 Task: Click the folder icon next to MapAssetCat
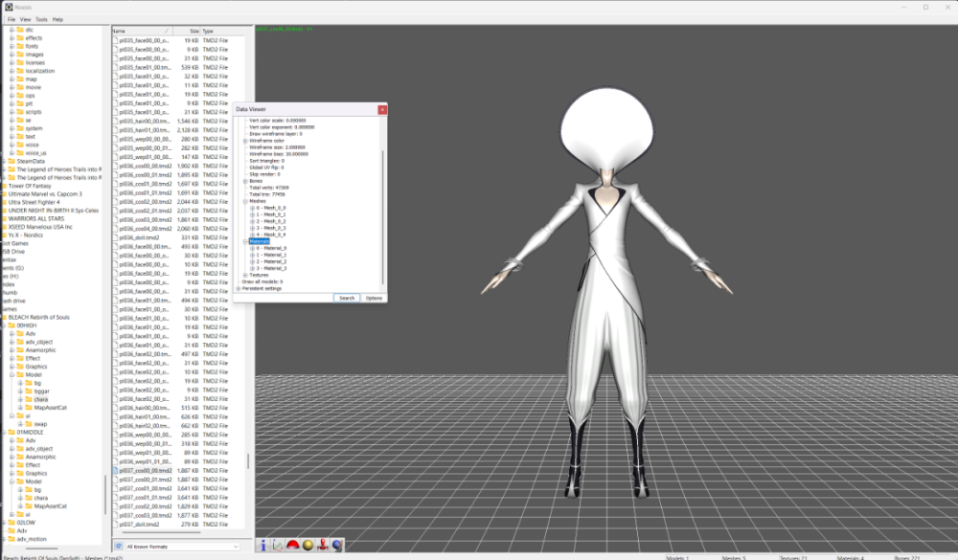pos(29,407)
